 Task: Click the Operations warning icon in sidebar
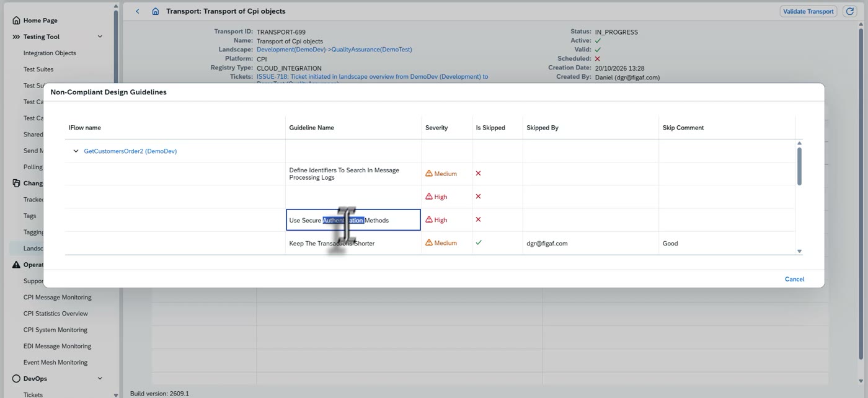pyautogui.click(x=16, y=265)
